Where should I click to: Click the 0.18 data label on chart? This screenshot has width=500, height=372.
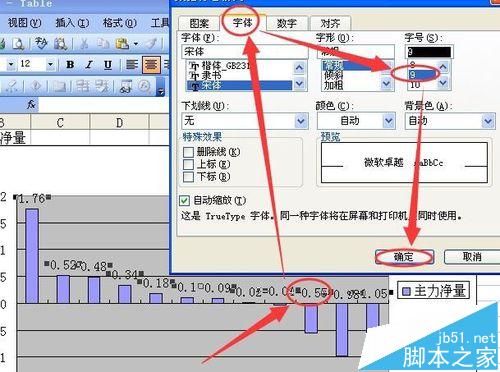click(157, 283)
